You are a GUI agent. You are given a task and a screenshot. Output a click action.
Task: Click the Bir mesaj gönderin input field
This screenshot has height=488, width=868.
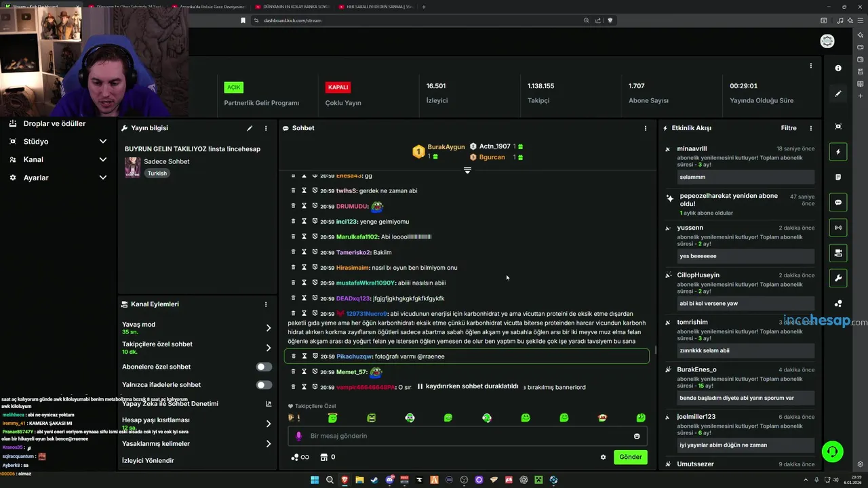[x=467, y=436]
